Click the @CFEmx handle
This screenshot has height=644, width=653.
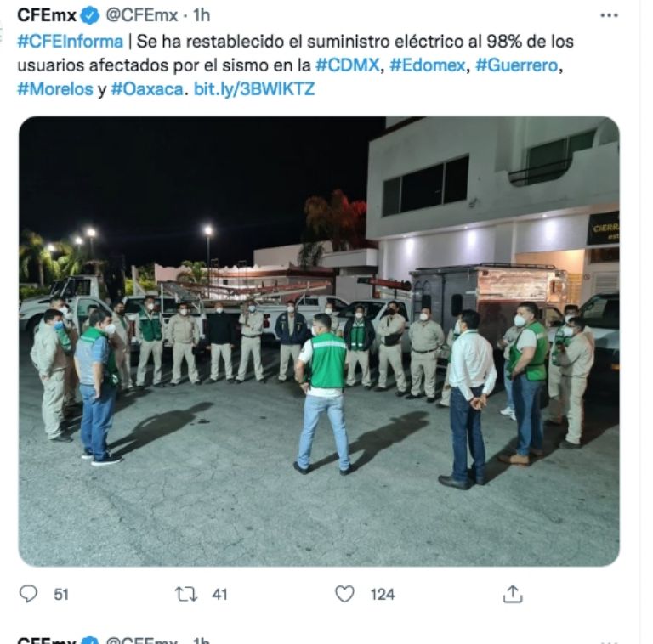(142, 16)
